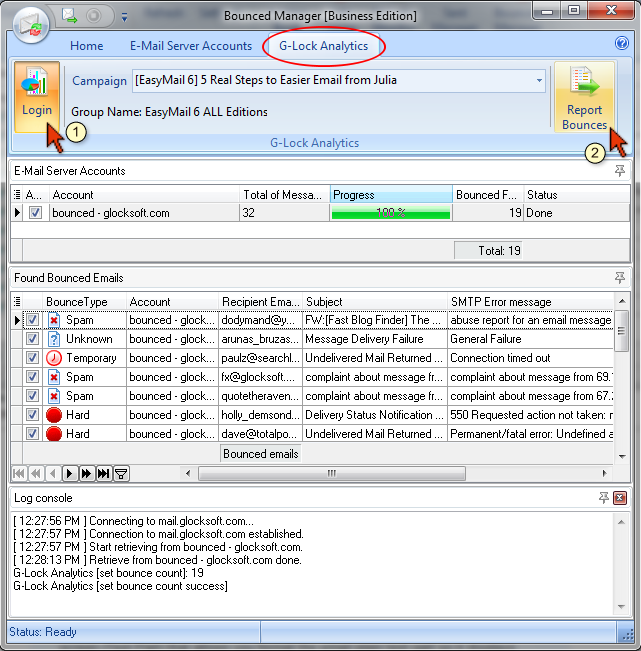Click 'Message Delivery Failure' subject cell
Viewport: 641px width, 651px height.
coord(375,339)
